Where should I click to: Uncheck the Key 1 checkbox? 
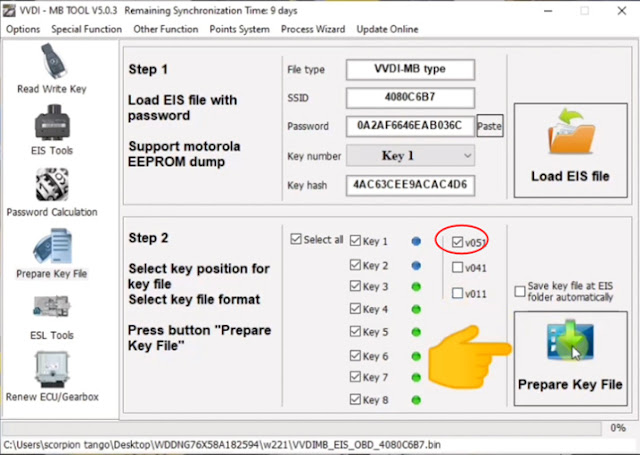(356, 241)
